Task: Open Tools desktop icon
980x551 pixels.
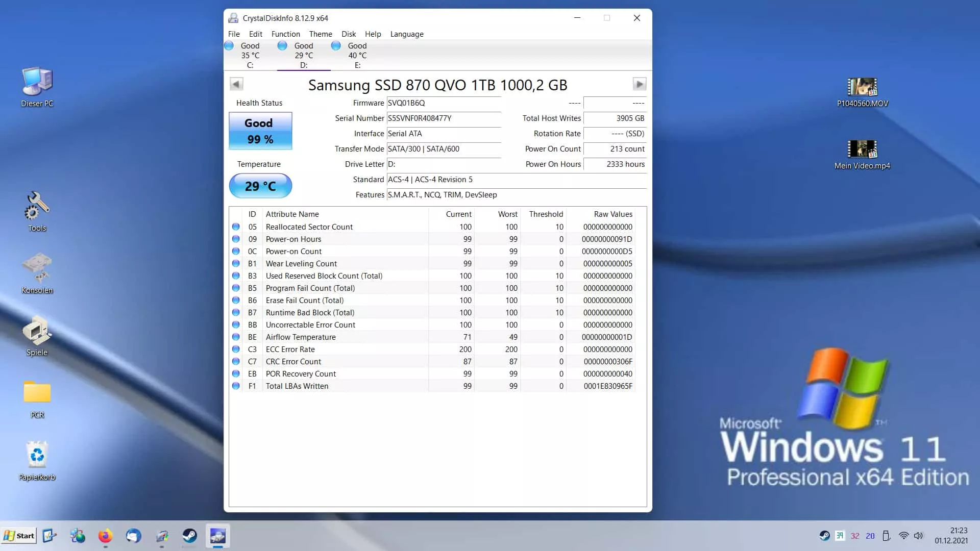Action: [x=37, y=211]
